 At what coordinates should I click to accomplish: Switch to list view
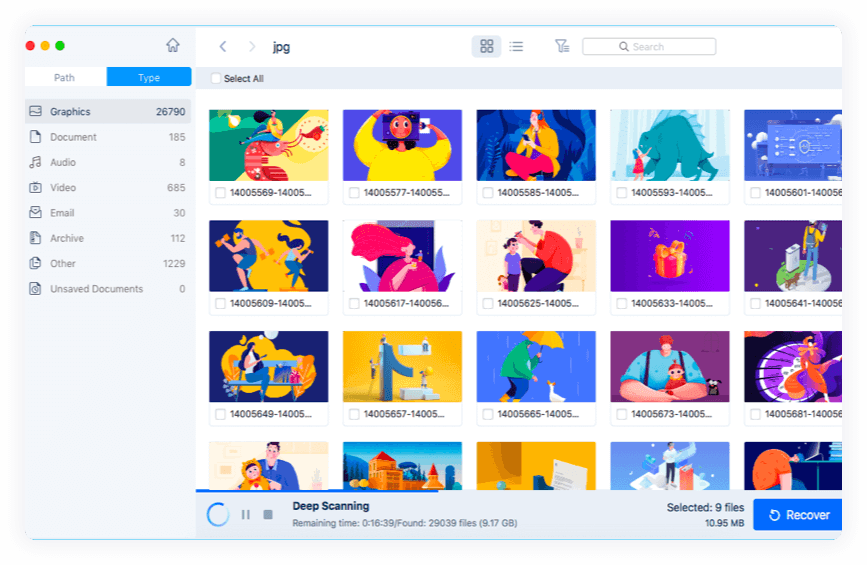coord(516,46)
